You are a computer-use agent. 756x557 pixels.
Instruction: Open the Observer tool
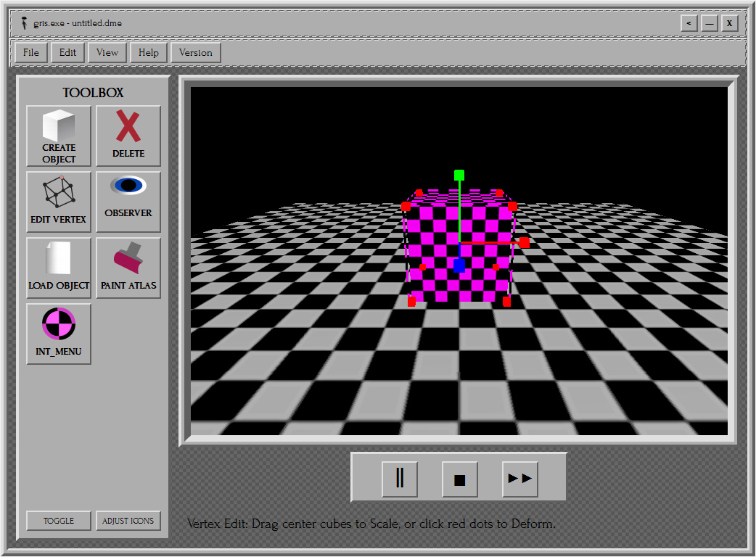pos(128,202)
